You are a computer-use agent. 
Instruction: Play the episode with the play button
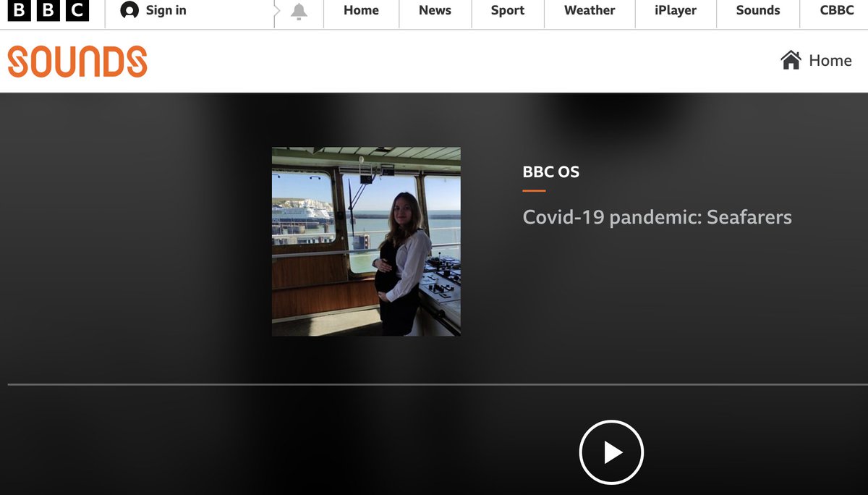pyautogui.click(x=611, y=452)
